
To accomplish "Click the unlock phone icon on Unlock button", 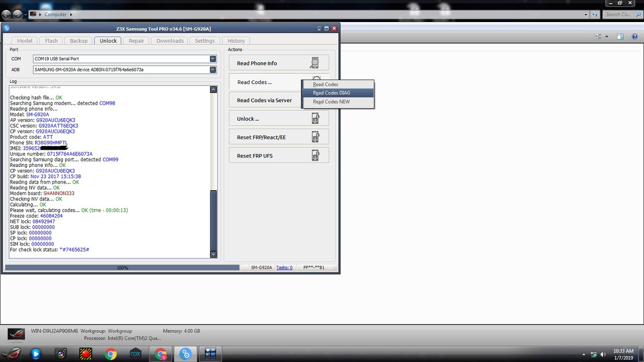I will click(x=315, y=119).
